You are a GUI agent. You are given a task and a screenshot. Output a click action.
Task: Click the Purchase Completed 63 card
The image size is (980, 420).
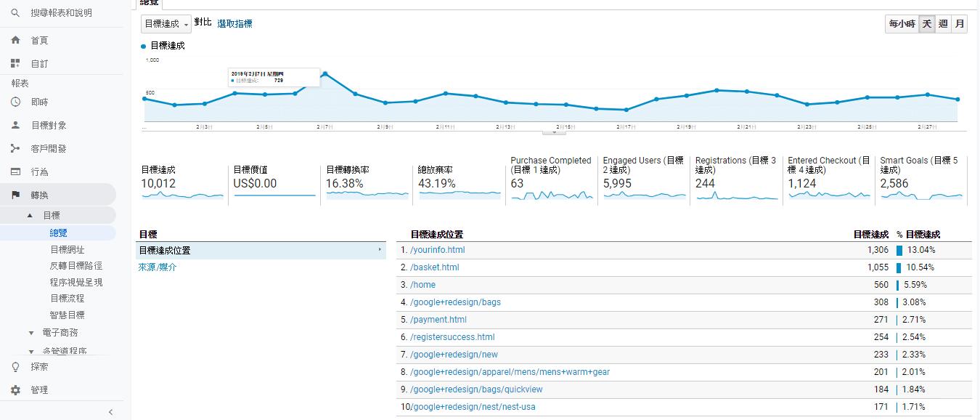point(552,179)
